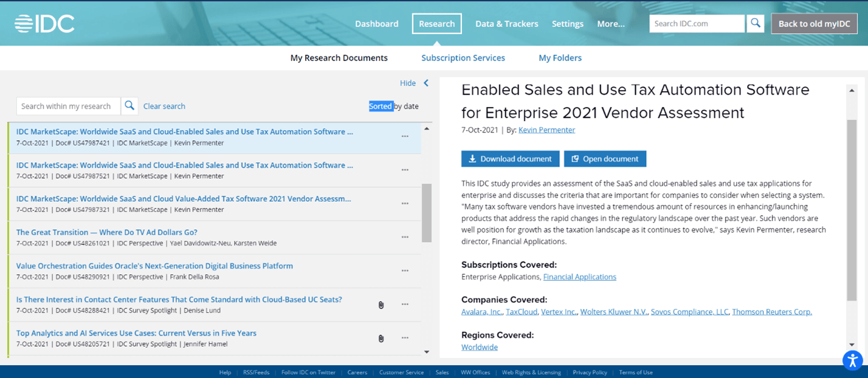
Task: Open the accessibility options icon
Action: coord(853,360)
